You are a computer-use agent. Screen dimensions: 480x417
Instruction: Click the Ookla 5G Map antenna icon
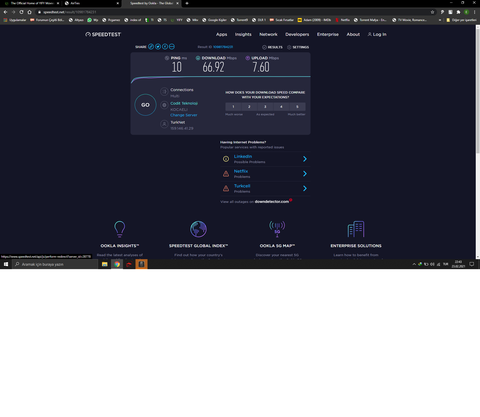point(277,229)
